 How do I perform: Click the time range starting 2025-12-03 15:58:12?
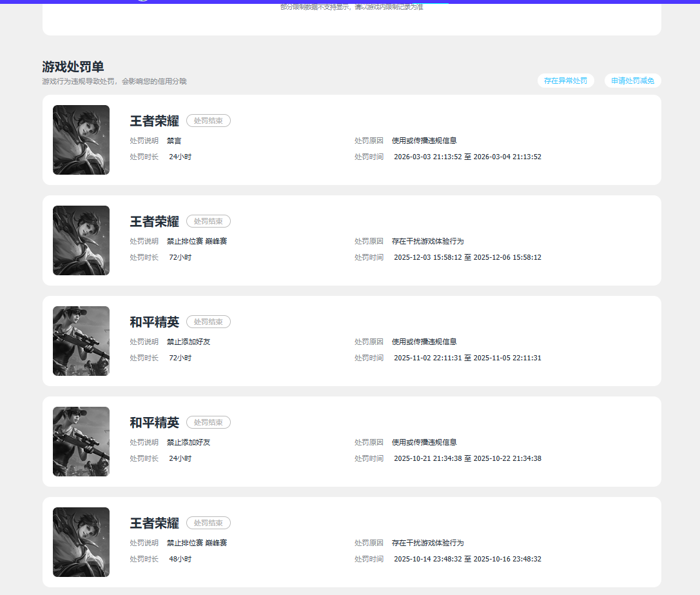[x=467, y=257]
